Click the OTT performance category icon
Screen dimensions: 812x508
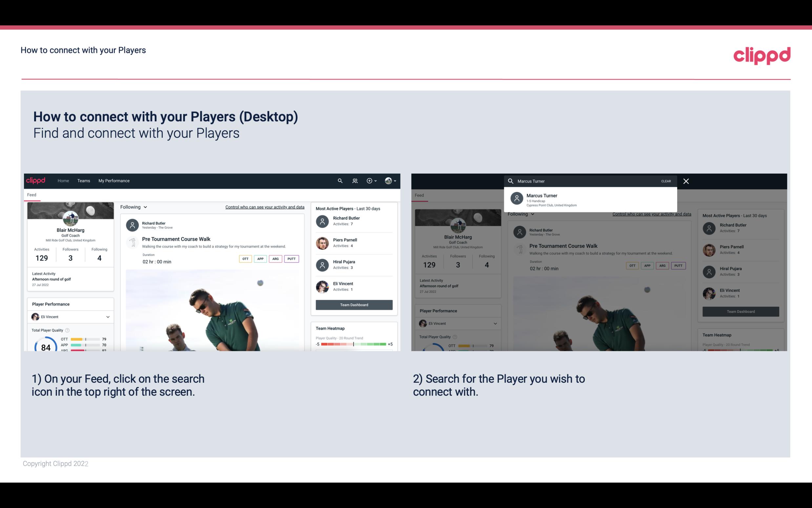click(246, 259)
